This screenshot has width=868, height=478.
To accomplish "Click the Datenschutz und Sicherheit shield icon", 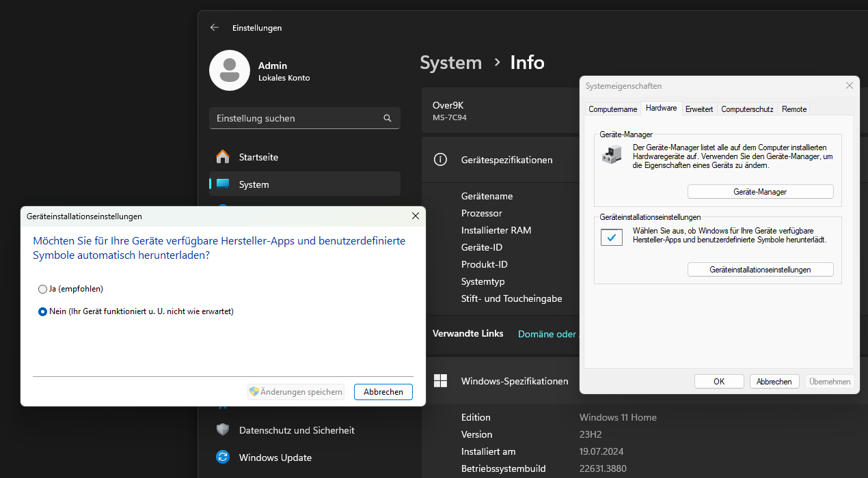I will [x=223, y=430].
